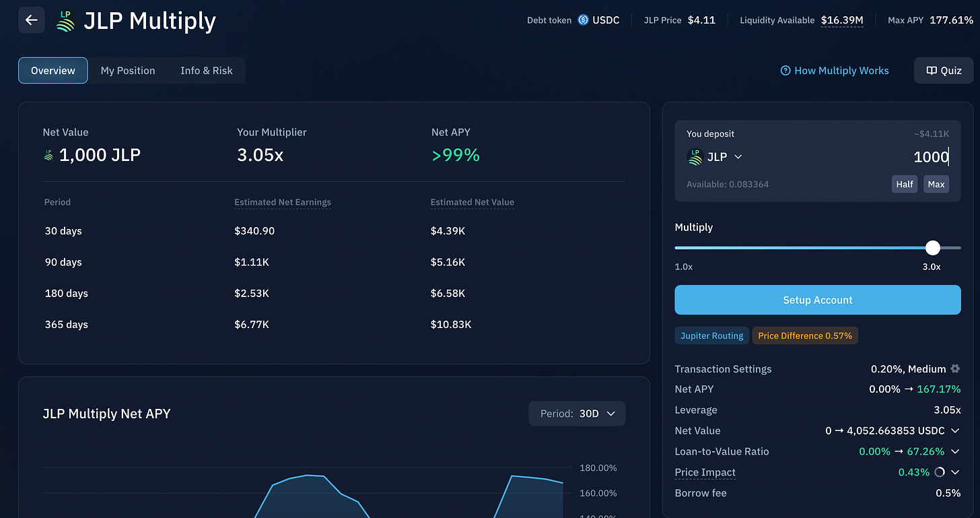
Task: Click the 180 days period row label
Action: [67, 293]
